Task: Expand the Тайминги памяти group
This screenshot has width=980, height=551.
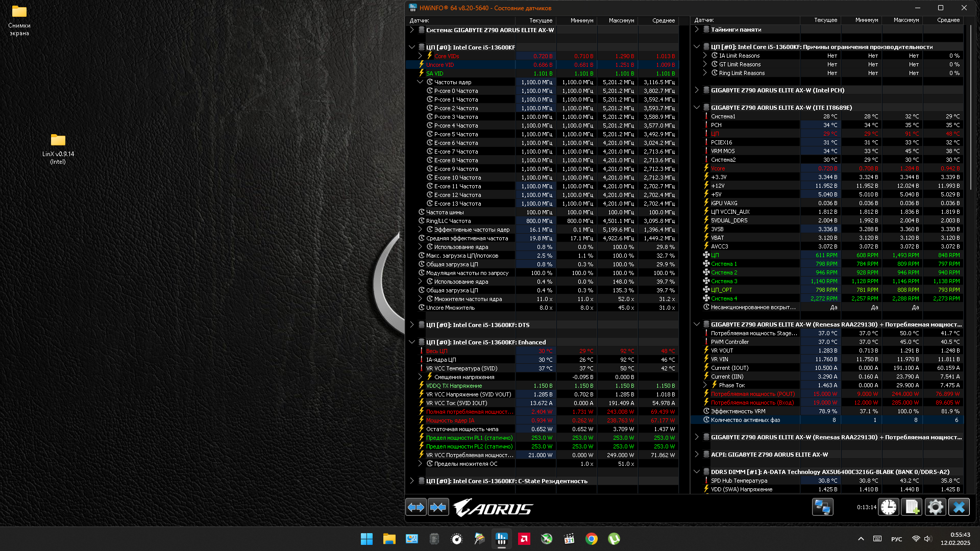Action: tap(697, 30)
